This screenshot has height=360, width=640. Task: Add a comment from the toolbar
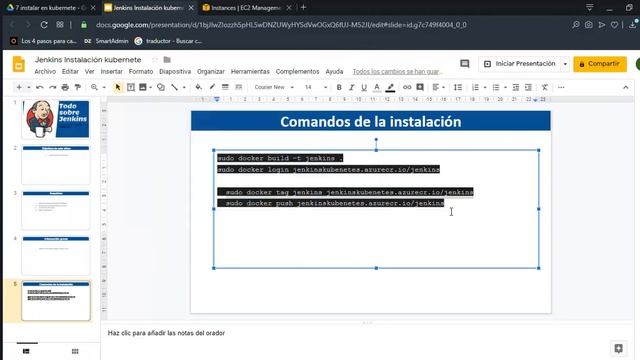pos(420,87)
